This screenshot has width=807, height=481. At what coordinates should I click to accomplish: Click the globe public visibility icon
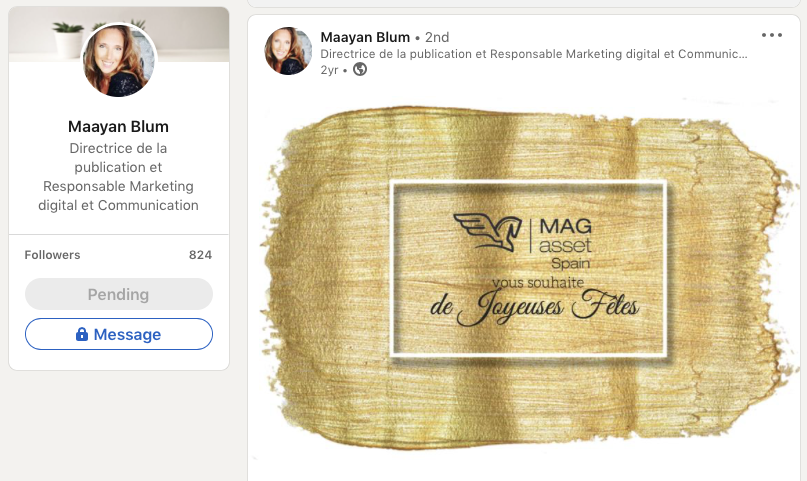coord(360,69)
